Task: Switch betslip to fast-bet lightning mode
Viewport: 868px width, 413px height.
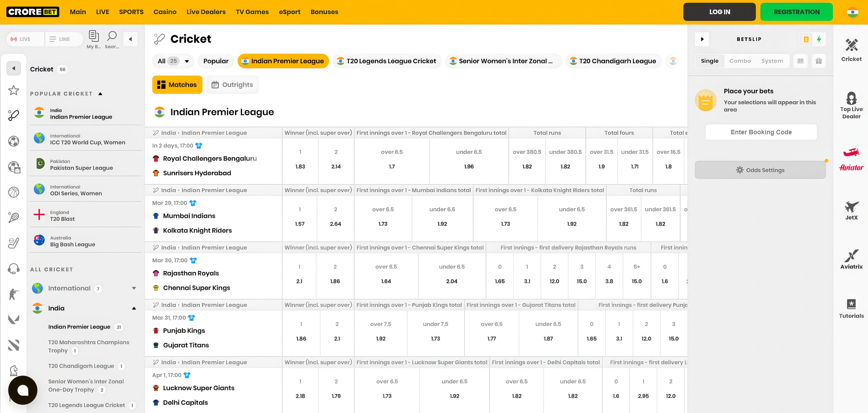Action: (819, 39)
